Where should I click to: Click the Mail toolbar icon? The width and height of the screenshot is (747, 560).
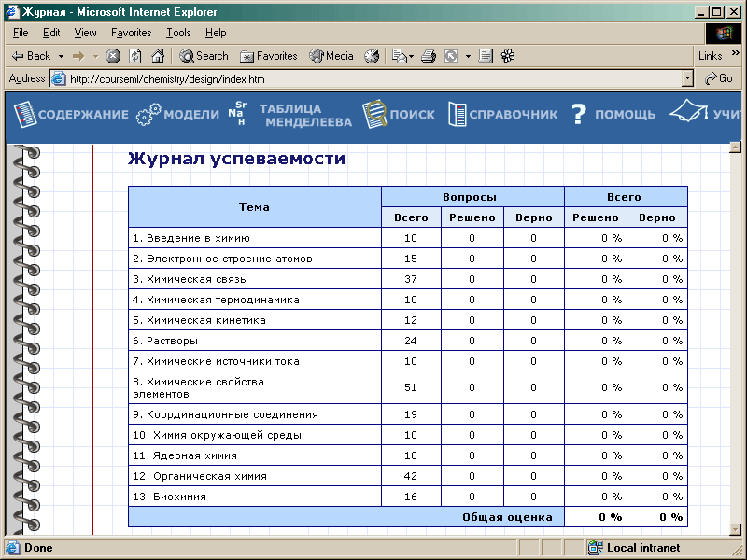pos(400,56)
